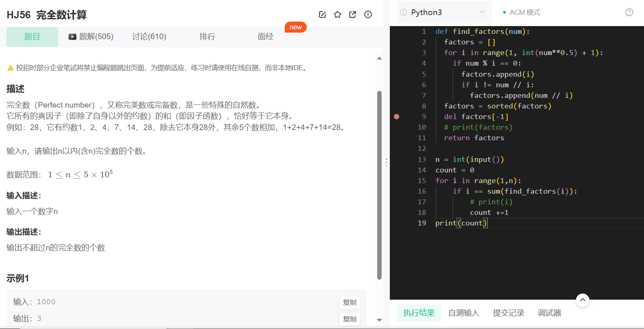
Task: Switch to the 题目 tab
Action: (32, 37)
